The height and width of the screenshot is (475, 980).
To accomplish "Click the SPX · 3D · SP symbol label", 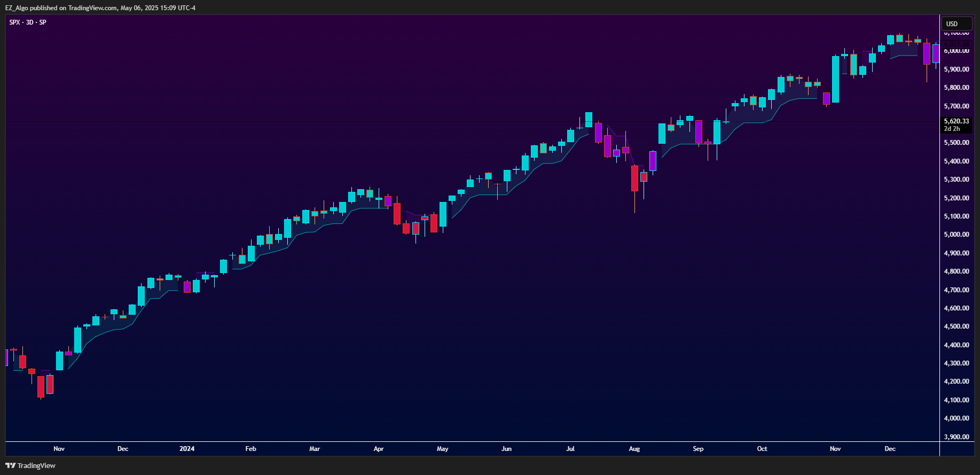I will point(28,22).
